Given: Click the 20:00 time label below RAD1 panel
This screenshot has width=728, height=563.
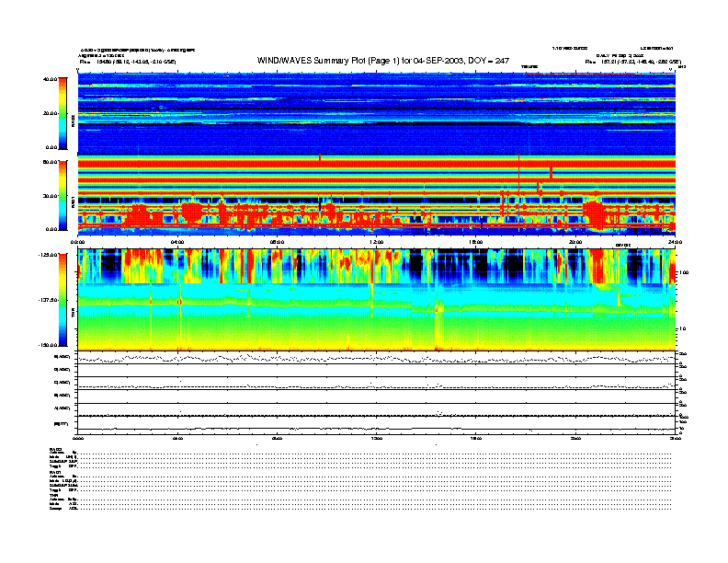Looking at the screenshot, I should (575, 242).
